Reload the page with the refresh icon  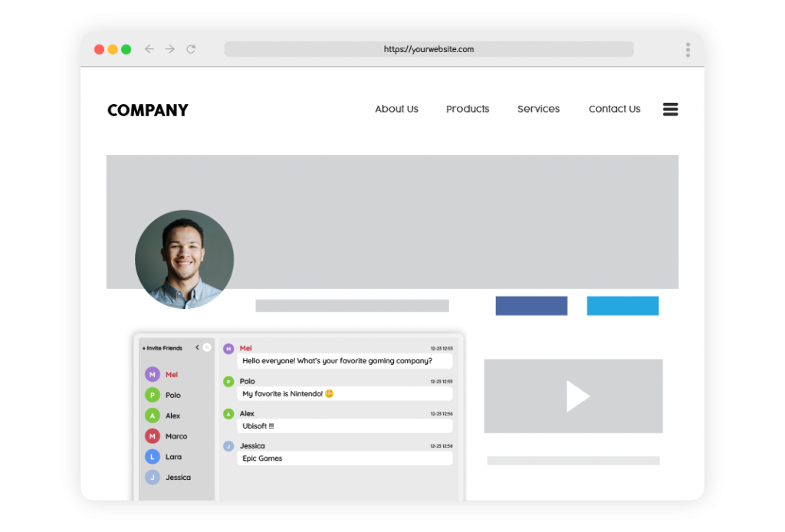point(191,49)
